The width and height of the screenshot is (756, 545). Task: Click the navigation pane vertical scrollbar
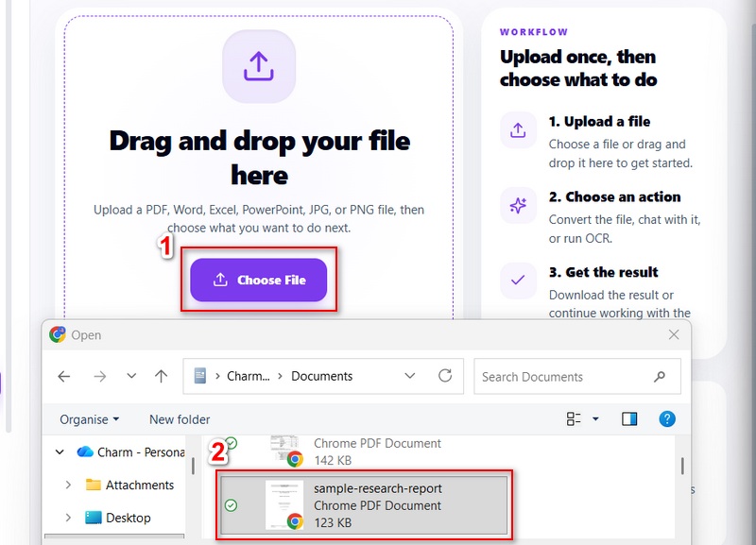click(x=193, y=466)
